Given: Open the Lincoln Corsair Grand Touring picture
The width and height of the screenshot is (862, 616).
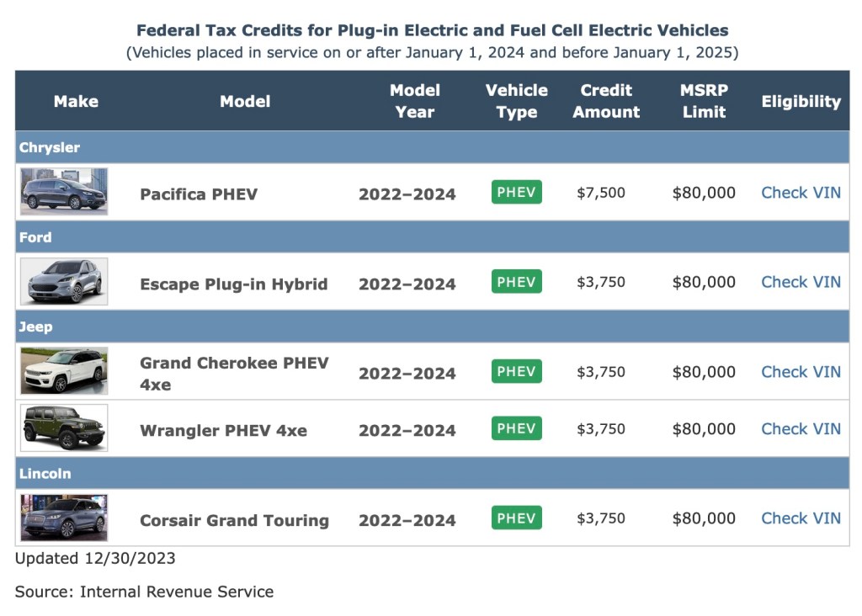Looking at the screenshot, I should click(64, 518).
